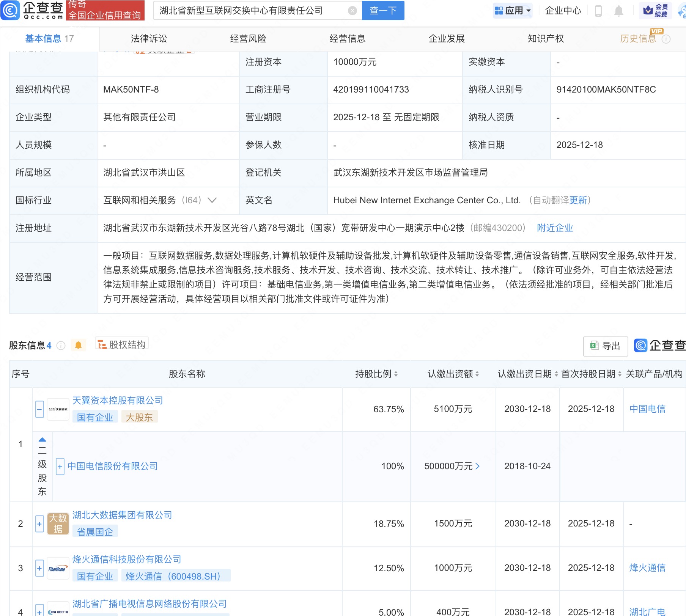Open the 附近企业 link
The width and height of the screenshot is (686, 616).
[x=555, y=228]
